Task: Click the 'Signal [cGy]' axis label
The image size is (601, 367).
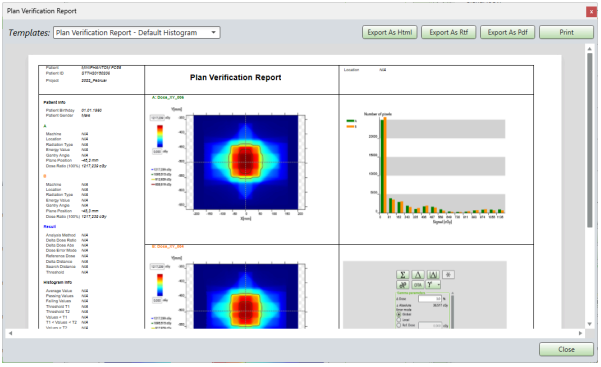Action: coord(442,222)
